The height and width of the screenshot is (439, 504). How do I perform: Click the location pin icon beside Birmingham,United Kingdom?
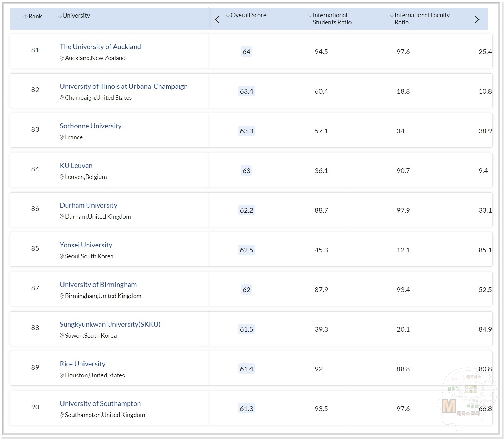(62, 296)
